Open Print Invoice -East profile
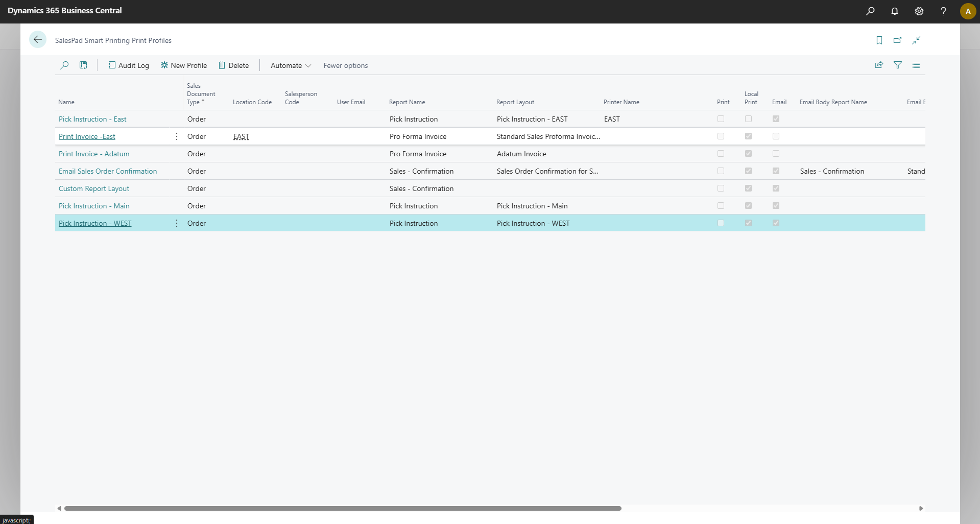Screen dimensions: 980x524 (87, 136)
